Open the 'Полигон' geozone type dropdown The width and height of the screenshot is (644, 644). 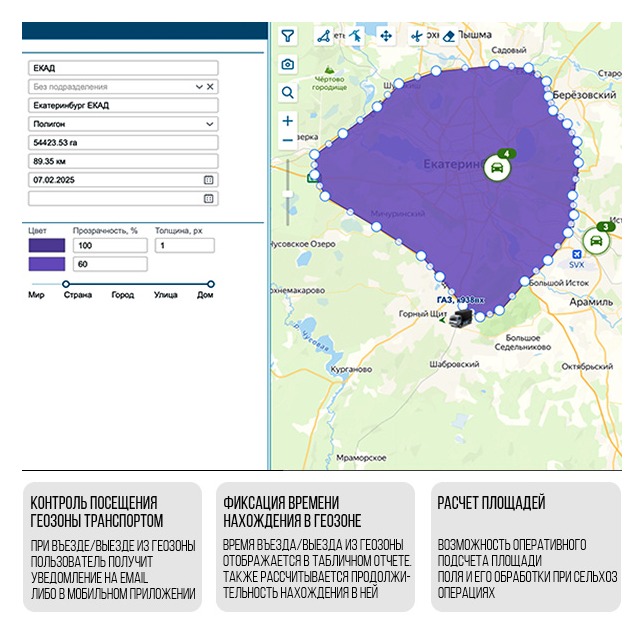(x=209, y=124)
